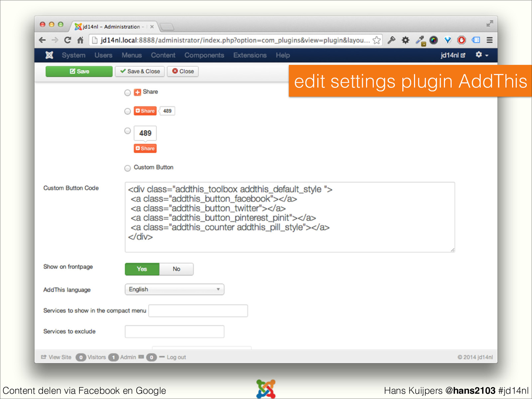Close the jd14nl Administration tab
Image resolution: width=532 pixels, height=399 pixels.
coord(152,27)
